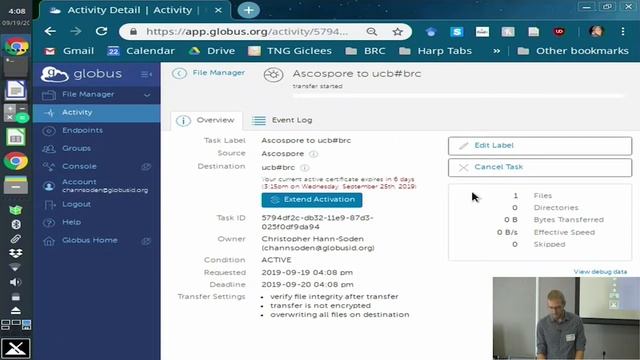Open the Harp Tabs bookmark folder
The height and width of the screenshot is (360, 640).
pos(435,51)
